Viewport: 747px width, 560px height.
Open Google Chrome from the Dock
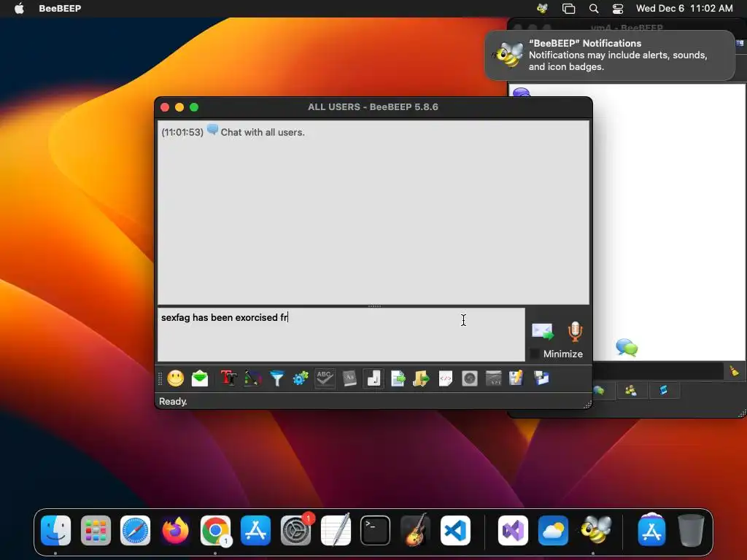coord(215,531)
